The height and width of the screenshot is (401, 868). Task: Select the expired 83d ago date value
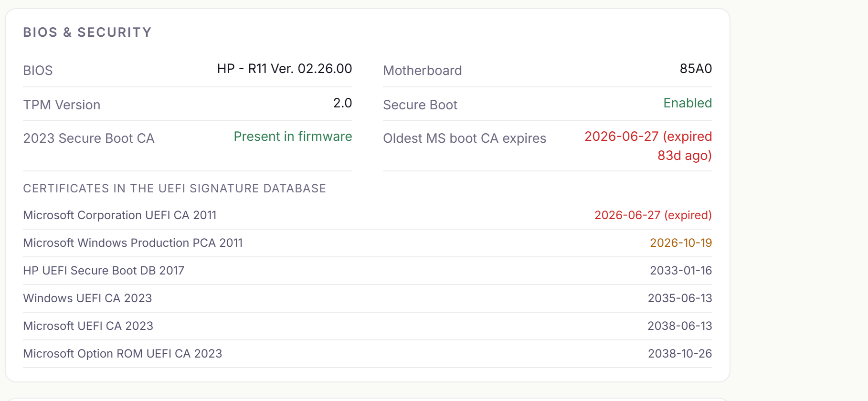coord(648,146)
